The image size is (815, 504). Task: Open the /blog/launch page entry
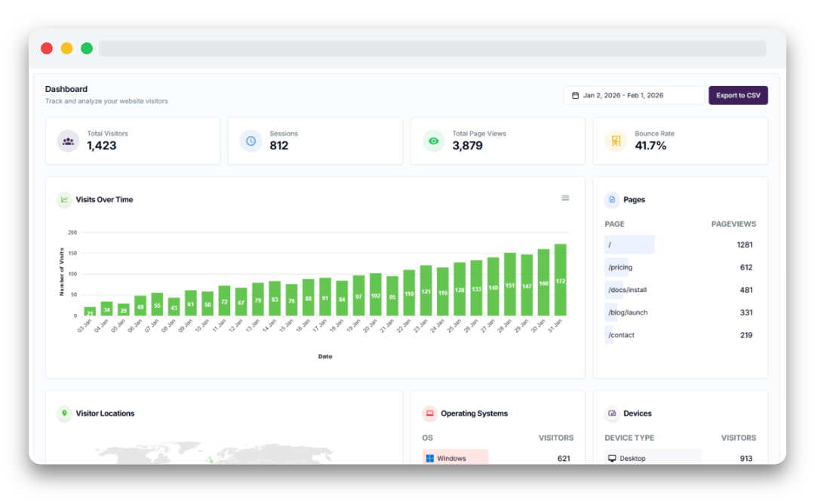tap(681, 312)
